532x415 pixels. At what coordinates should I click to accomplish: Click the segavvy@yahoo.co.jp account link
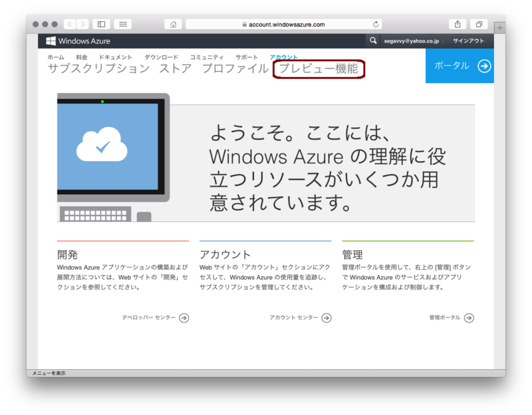pos(411,41)
